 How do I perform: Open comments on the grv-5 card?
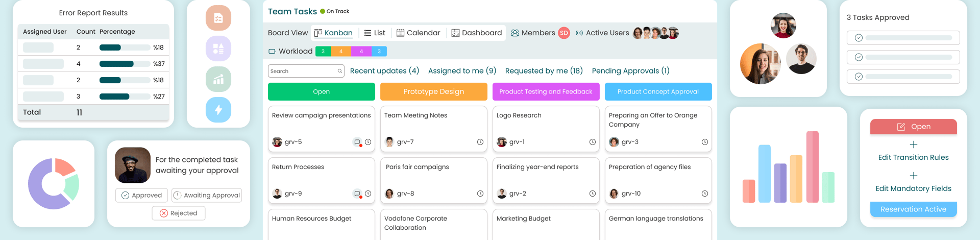click(357, 142)
